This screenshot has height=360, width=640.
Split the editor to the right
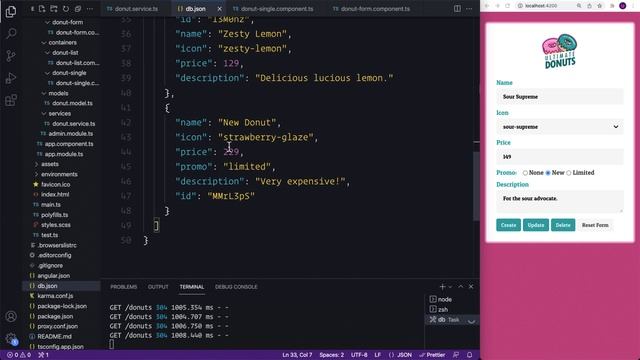(457, 9)
